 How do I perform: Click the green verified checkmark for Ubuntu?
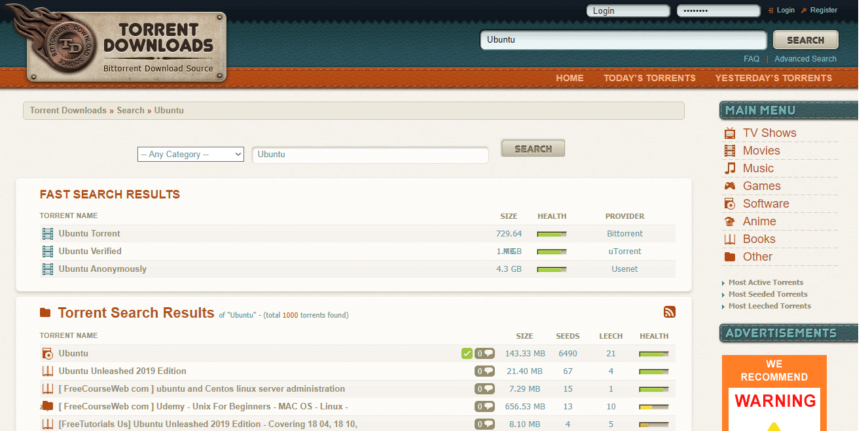[467, 354]
